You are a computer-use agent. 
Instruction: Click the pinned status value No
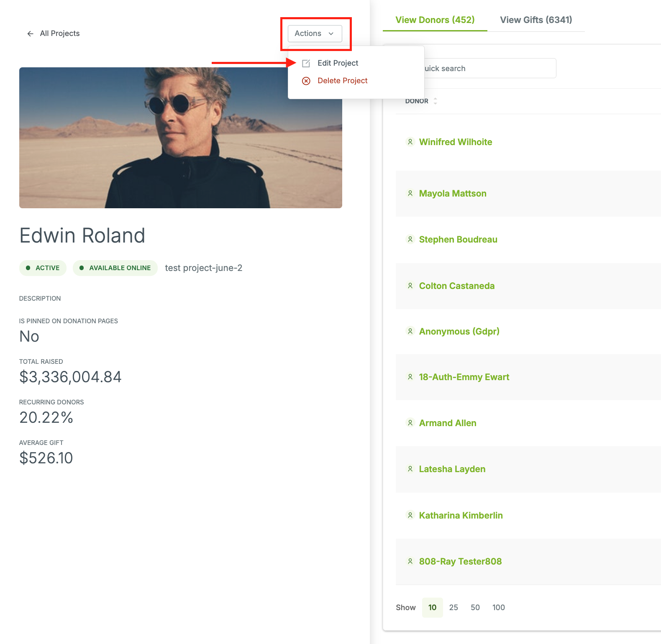click(x=29, y=337)
